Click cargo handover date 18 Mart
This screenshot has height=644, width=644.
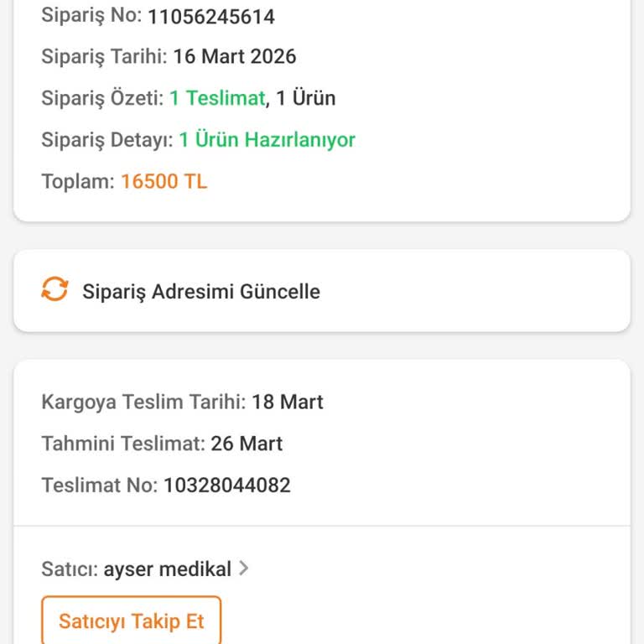click(287, 402)
